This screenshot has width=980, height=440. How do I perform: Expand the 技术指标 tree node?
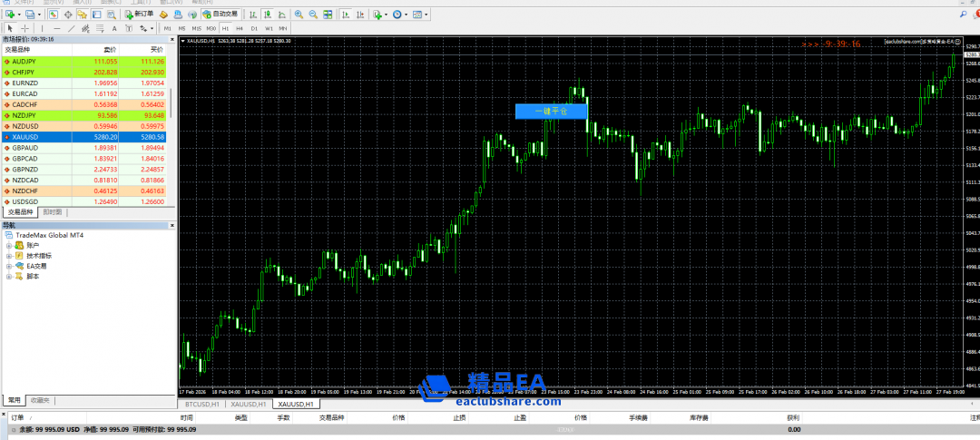pos(9,256)
